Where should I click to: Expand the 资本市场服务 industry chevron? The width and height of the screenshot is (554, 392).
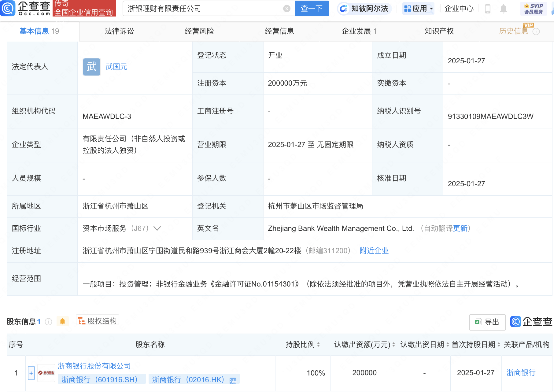point(157,228)
